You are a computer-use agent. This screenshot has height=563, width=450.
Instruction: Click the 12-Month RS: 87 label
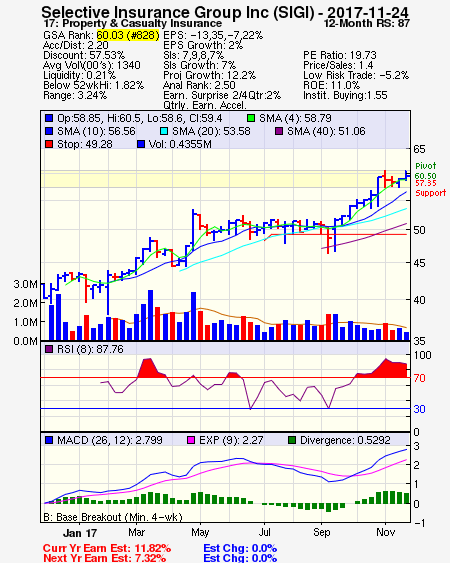point(366,23)
